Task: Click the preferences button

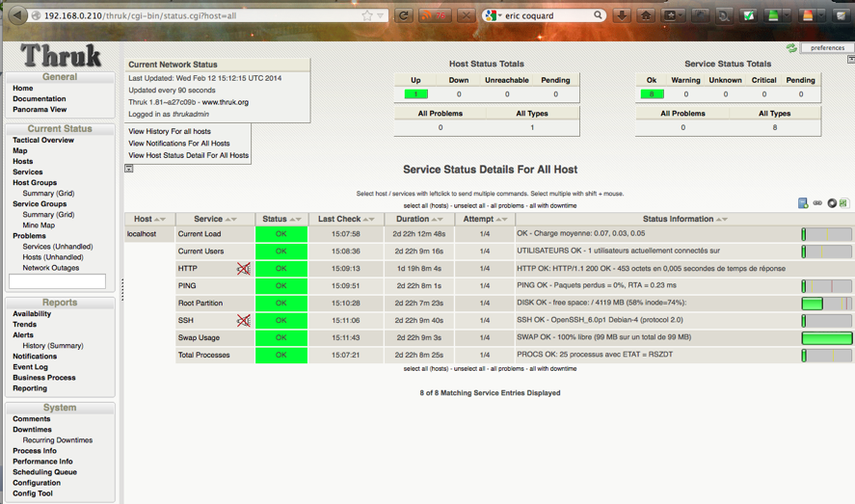Action: coord(827,47)
